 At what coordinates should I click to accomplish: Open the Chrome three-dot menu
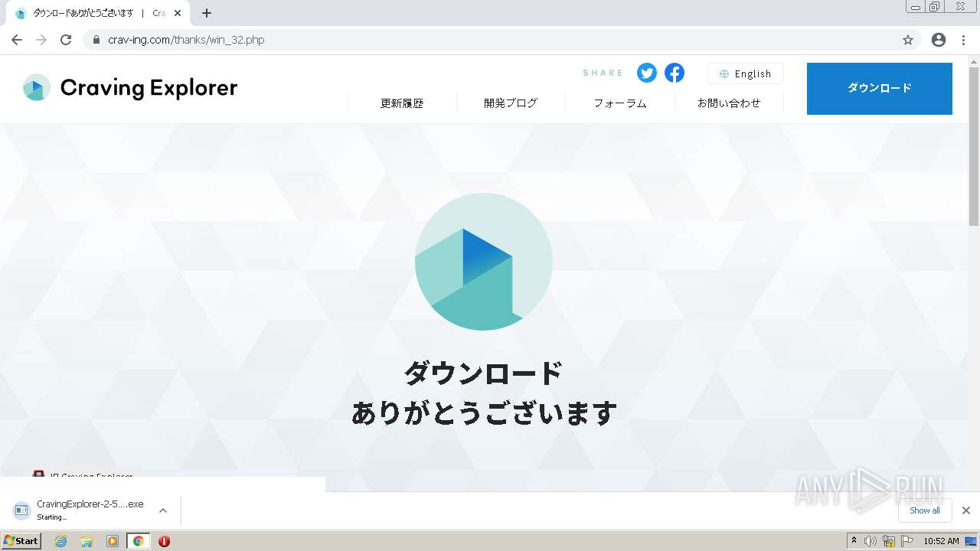pyautogui.click(x=964, y=40)
